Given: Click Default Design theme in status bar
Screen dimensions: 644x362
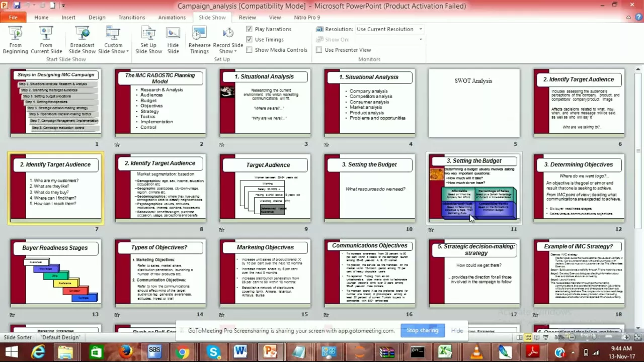Looking at the screenshot, I should tap(61, 337).
